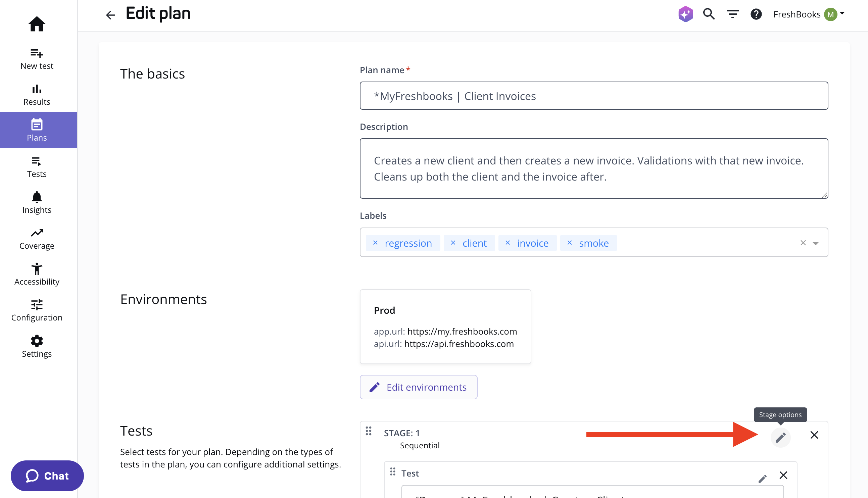Go to the Home icon in sidebar
The width and height of the screenshot is (868, 498).
37,24
